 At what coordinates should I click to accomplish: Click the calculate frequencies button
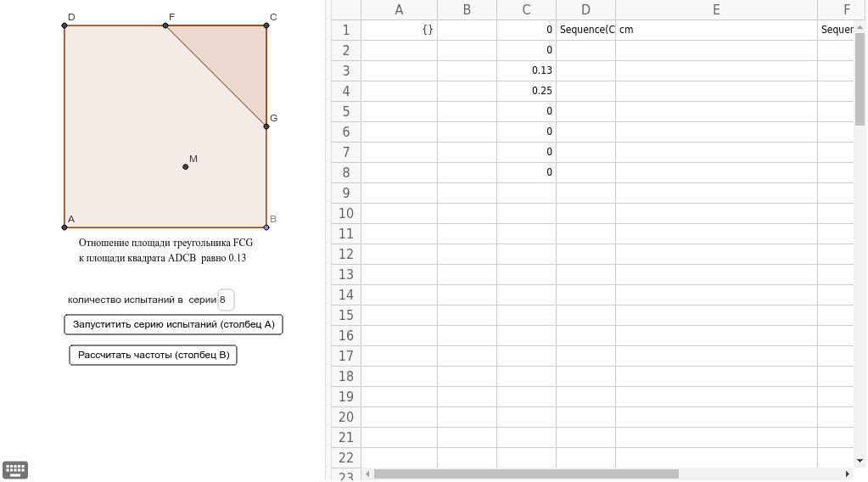(x=154, y=355)
